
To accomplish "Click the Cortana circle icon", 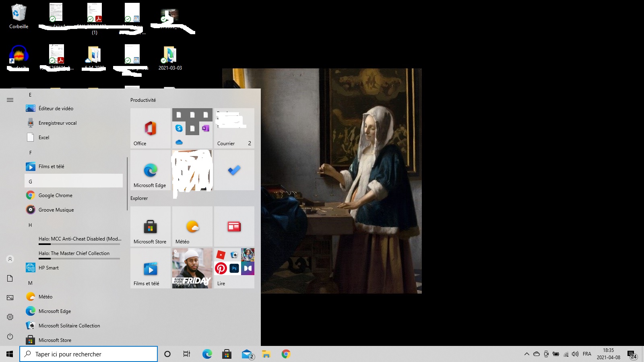I will pyautogui.click(x=167, y=354).
